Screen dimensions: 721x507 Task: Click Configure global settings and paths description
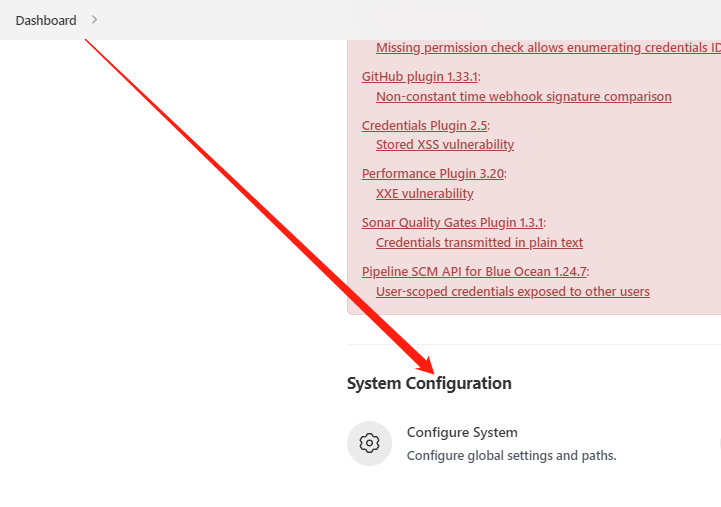click(511, 456)
